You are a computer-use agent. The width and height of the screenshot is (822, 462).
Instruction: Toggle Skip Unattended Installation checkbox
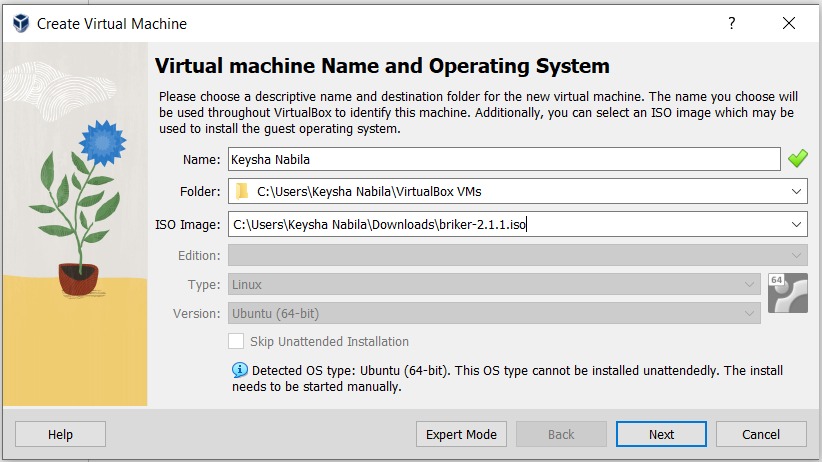236,341
